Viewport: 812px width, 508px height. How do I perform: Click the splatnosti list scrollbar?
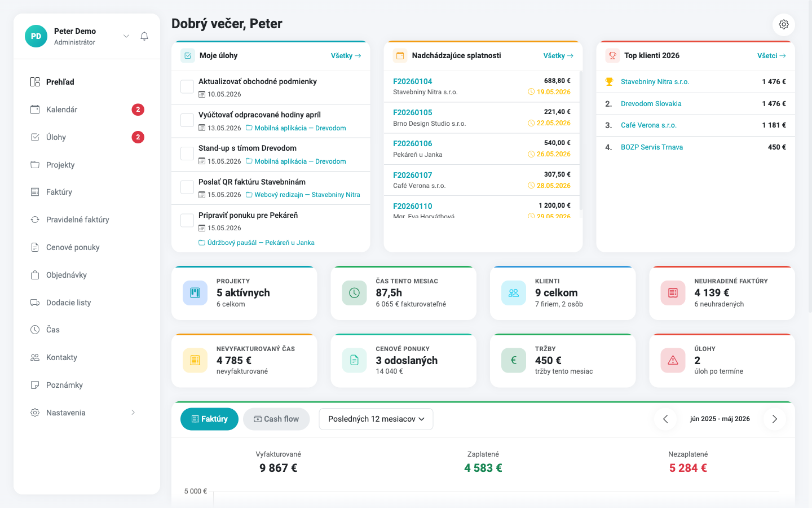581,141
